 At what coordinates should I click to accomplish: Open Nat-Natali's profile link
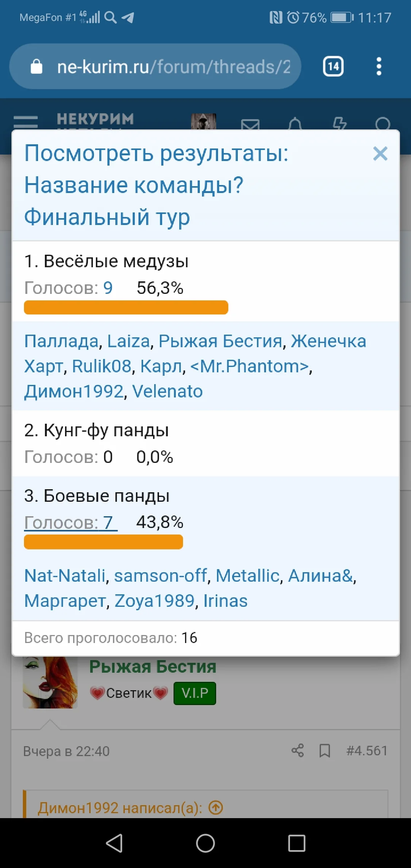65,576
